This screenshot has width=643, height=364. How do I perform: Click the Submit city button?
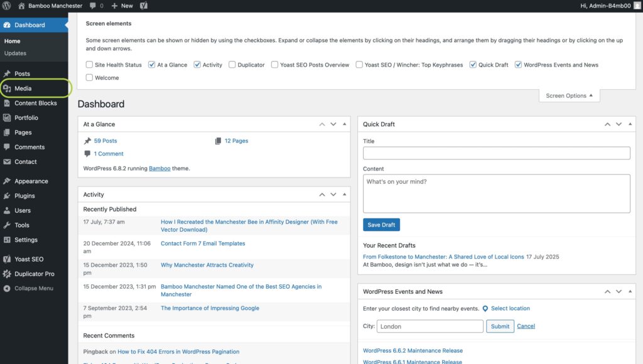(x=500, y=326)
